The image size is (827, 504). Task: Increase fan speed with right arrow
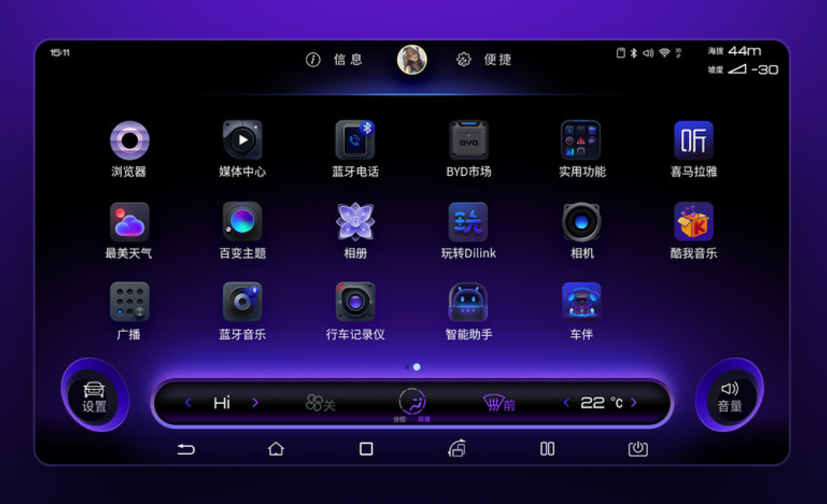click(x=256, y=402)
